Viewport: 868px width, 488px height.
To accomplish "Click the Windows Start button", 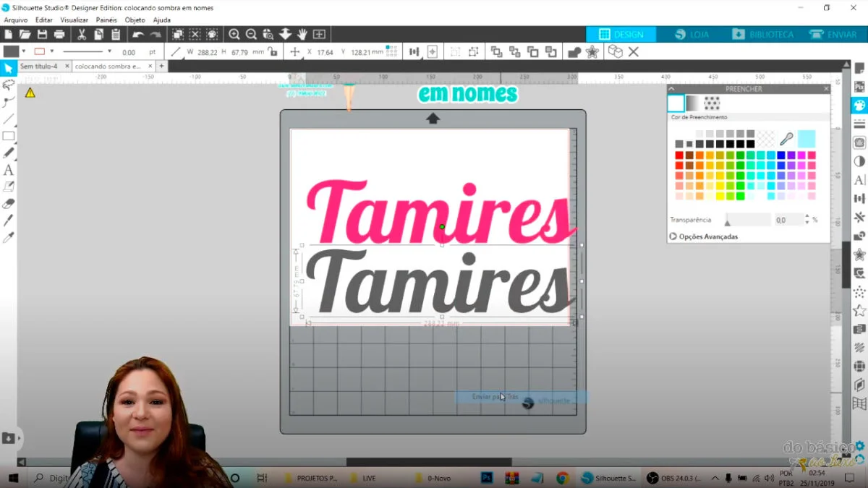I will (x=13, y=478).
